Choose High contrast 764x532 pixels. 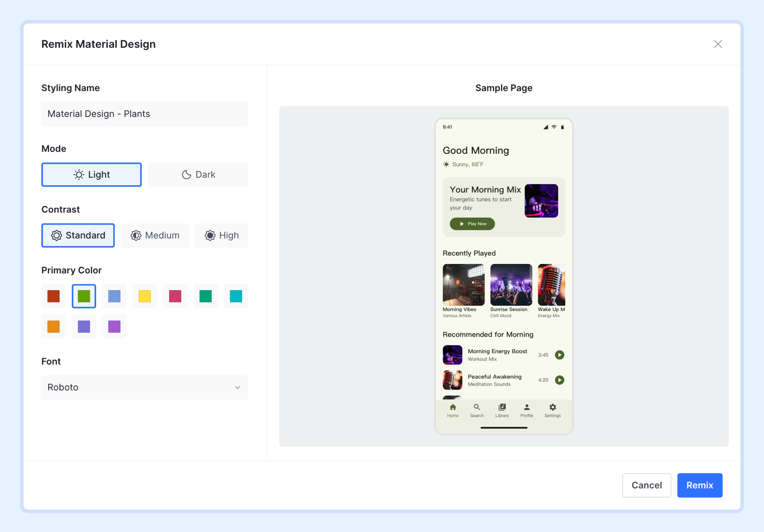(x=221, y=235)
